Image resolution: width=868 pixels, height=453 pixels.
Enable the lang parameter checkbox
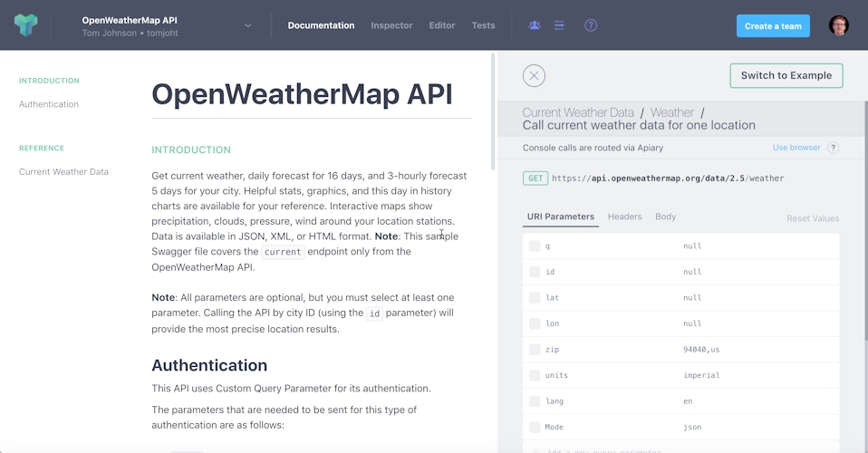pyautogui.click(x=535, y=401)
